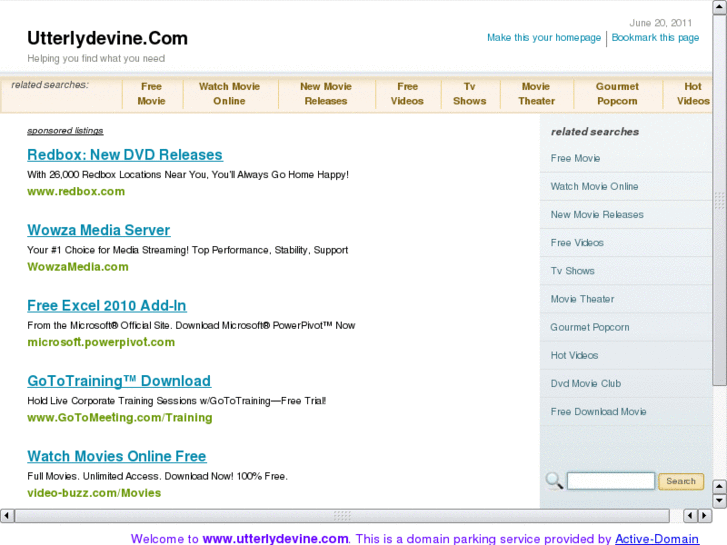
Task: Click Hot Videos in sidebar list
Action: [574, 355]
